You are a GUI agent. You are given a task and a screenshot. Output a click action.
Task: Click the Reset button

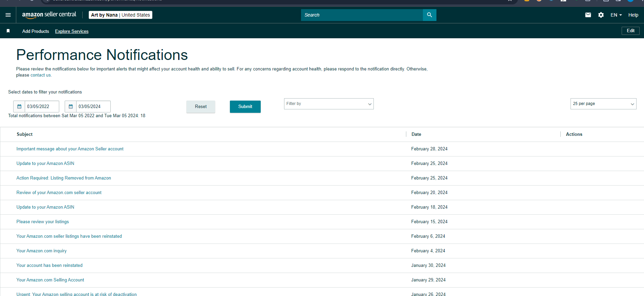click(201, 107)
